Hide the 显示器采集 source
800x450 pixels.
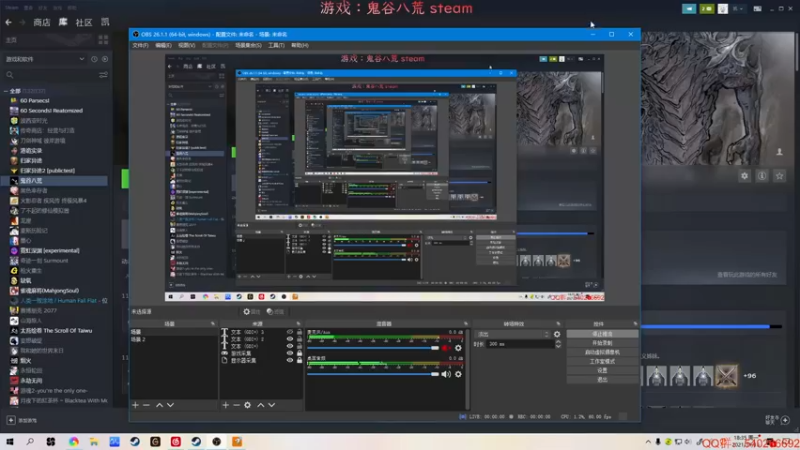[x=290, y=360]
